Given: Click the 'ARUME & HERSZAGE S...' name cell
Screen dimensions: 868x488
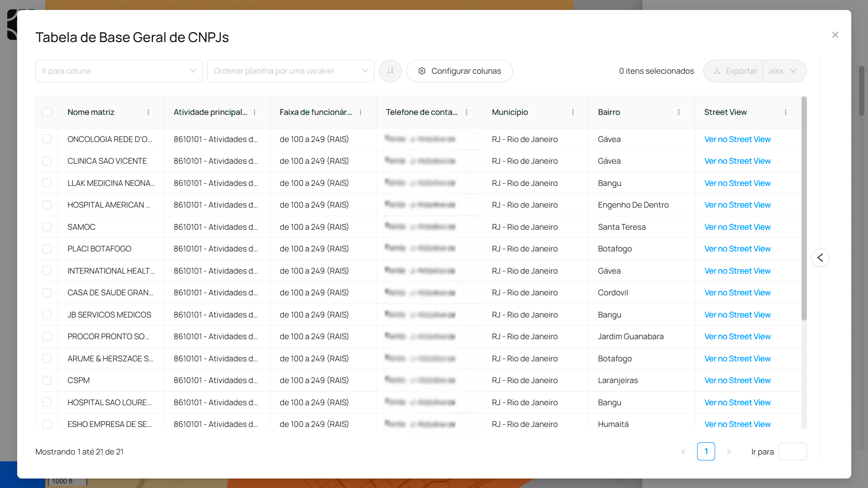Looking at the screenshot, I should (110, 359).
